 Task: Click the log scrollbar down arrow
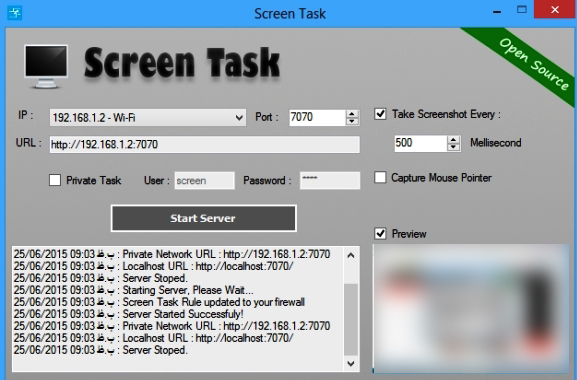[x=351, y=363]
